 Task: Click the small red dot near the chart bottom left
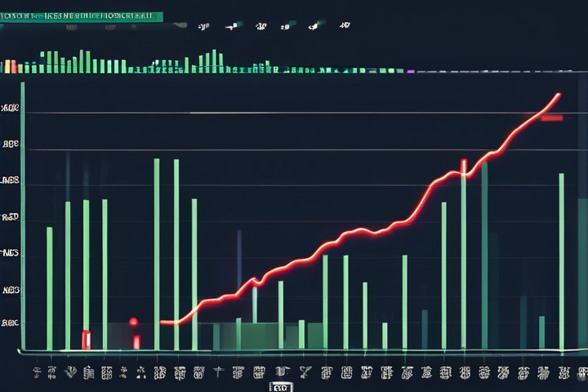coord(133,322)
